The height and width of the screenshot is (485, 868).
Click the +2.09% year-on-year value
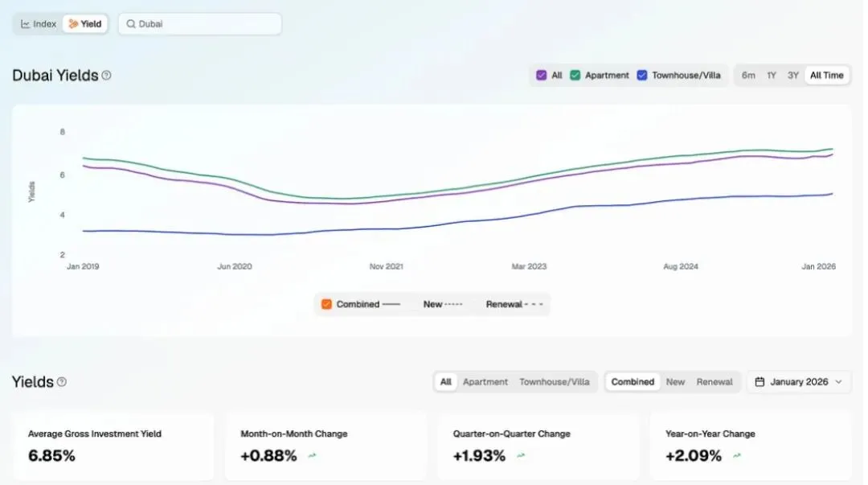[x=693, y=455]
